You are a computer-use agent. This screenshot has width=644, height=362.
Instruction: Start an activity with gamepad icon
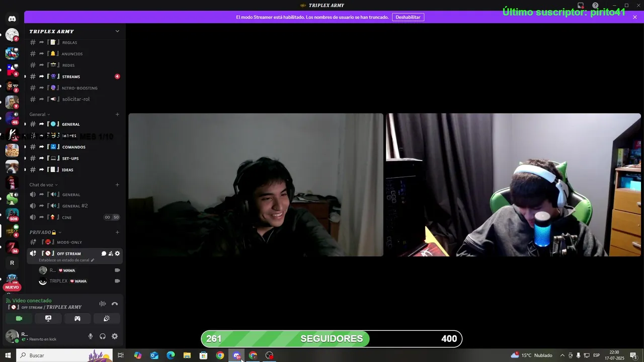[x=77, y=318]
